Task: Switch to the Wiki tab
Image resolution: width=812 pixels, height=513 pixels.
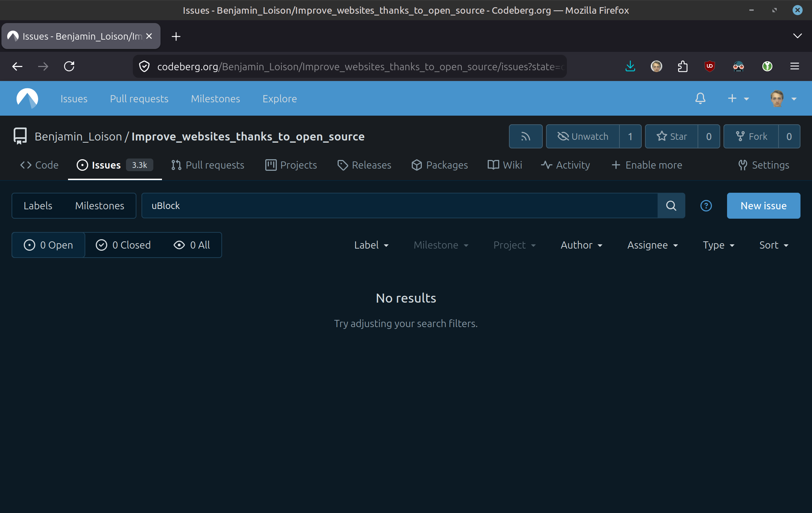Action: pyautogui.click(x=505, y=165)
